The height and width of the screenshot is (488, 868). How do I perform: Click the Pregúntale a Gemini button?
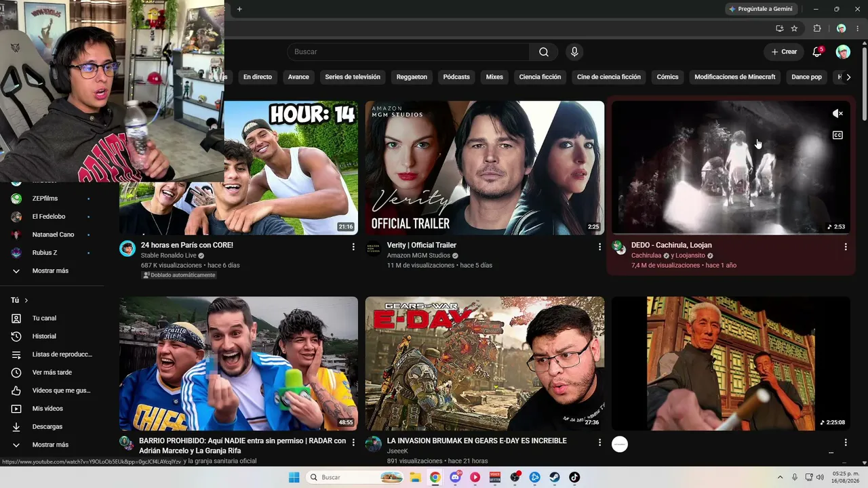click(x=760, y=9)
